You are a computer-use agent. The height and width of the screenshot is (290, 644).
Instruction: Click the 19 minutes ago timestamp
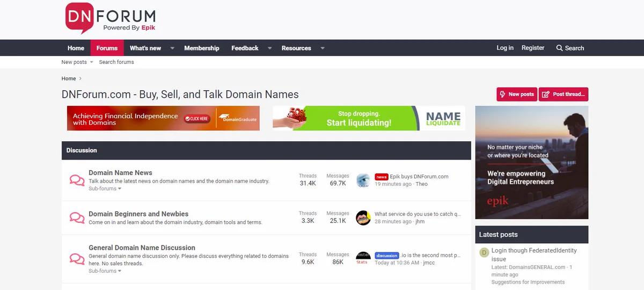pyautogui.click(x=393, y=184)
